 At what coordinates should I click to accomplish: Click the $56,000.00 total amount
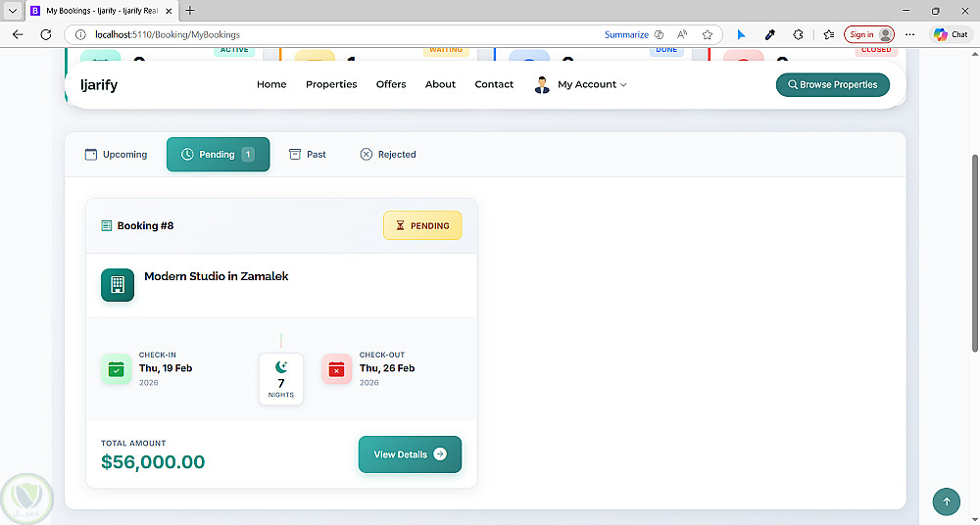153,462
